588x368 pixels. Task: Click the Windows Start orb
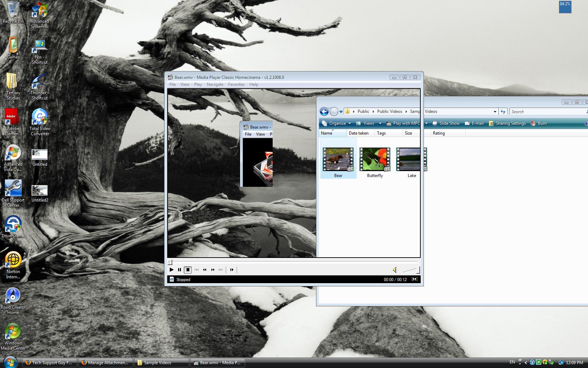[x=10, y=362]
